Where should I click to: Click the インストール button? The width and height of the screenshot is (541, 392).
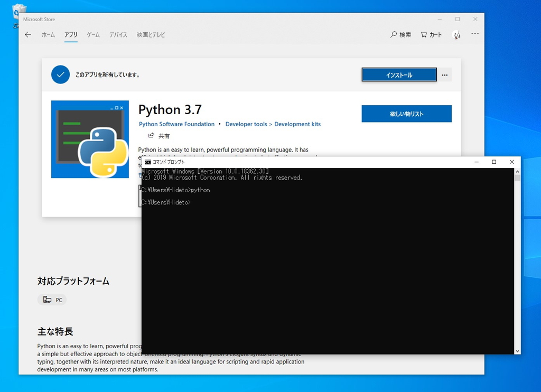[x=399, y=74]
